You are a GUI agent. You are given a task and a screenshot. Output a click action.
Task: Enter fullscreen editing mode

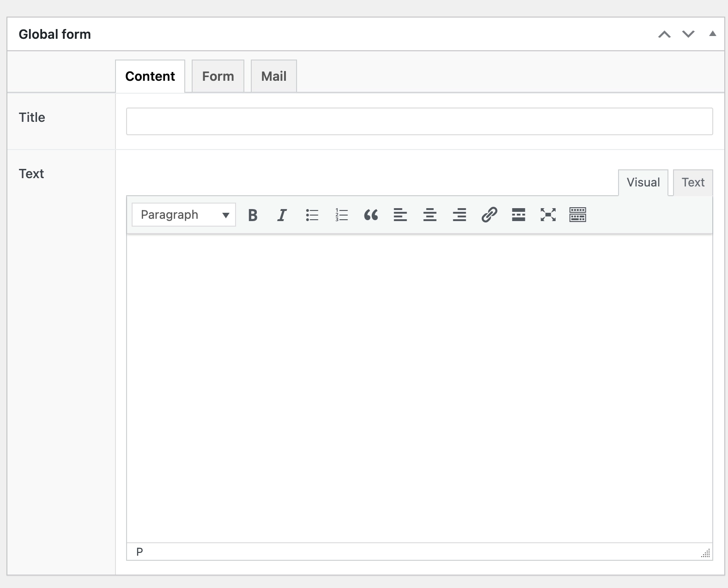point(548,215)
